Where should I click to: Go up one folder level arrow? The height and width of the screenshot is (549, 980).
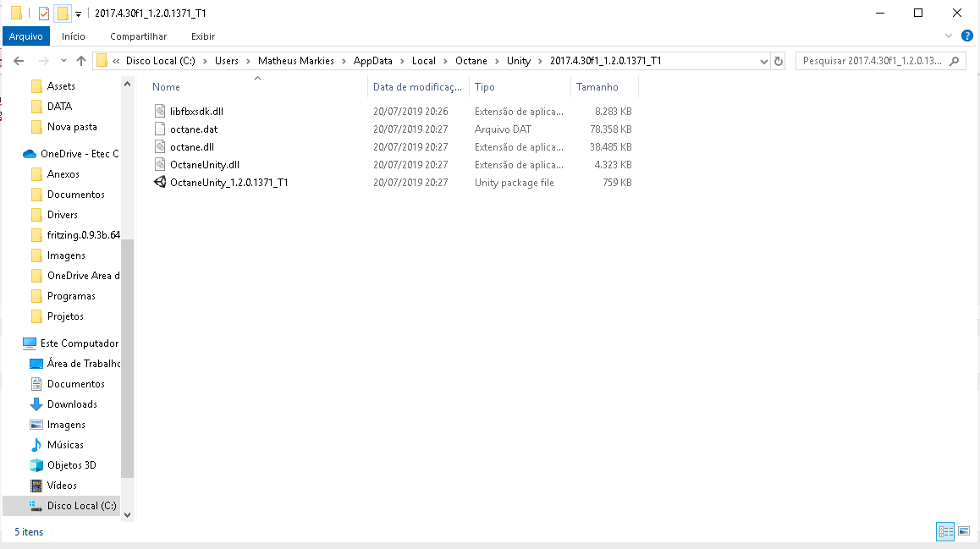tap(80, 61)
